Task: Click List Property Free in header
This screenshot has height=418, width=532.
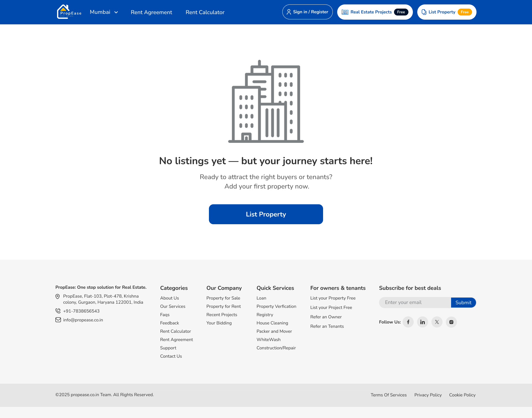Action: 447,12
